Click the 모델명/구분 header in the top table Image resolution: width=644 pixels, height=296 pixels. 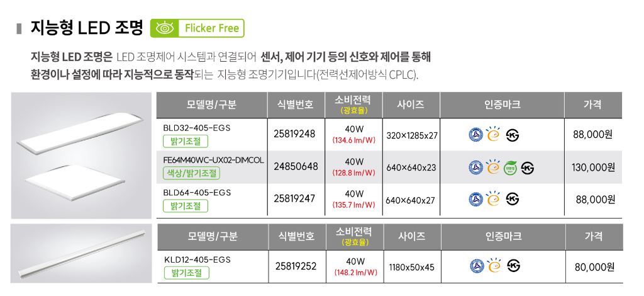tap(211, 104)
